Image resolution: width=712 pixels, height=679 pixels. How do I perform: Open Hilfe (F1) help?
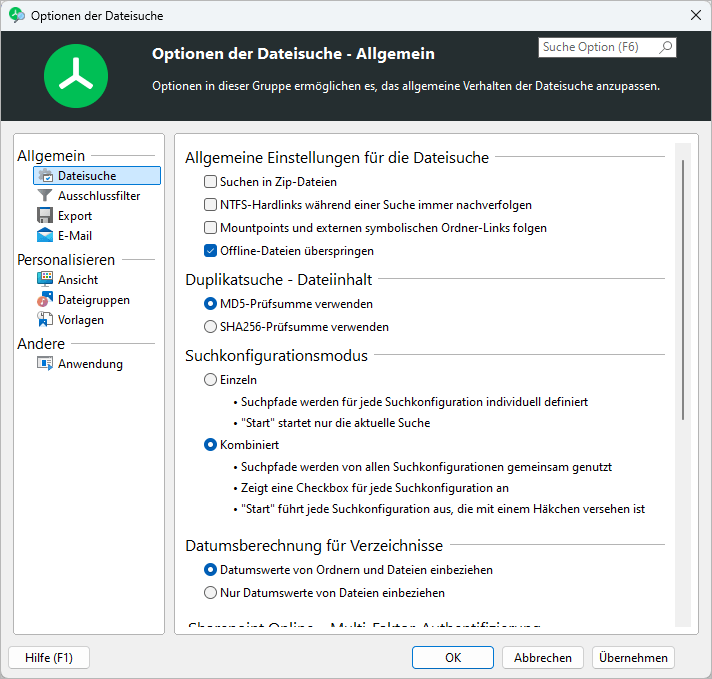49,658
